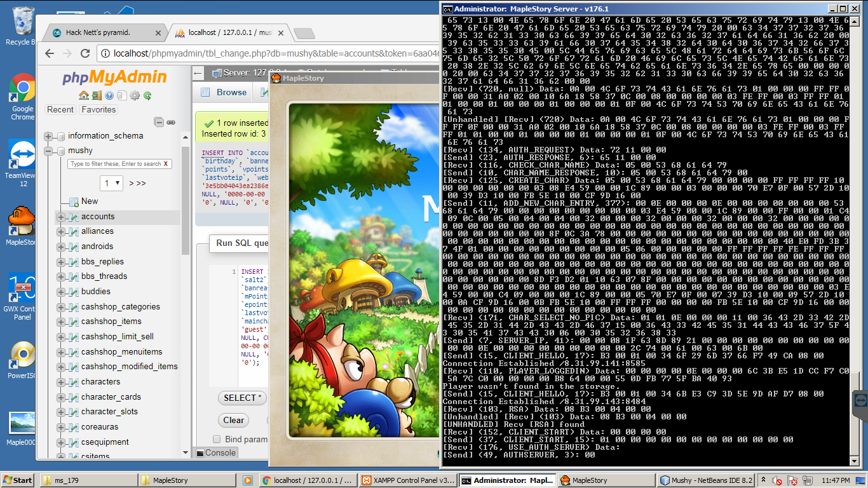The height and width of the screenshot is (488, 868).
Task: Toggle link with main panel chain icon
Action: 171,122
